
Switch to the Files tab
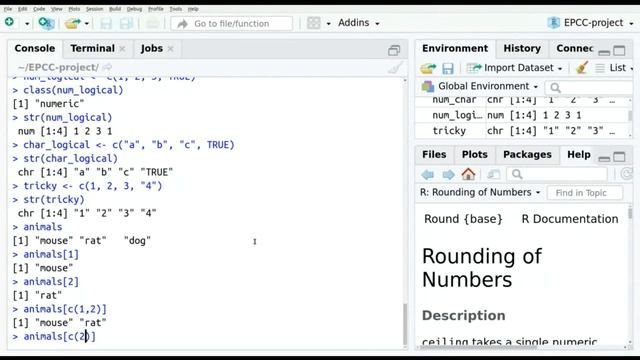tap(434, 154)
